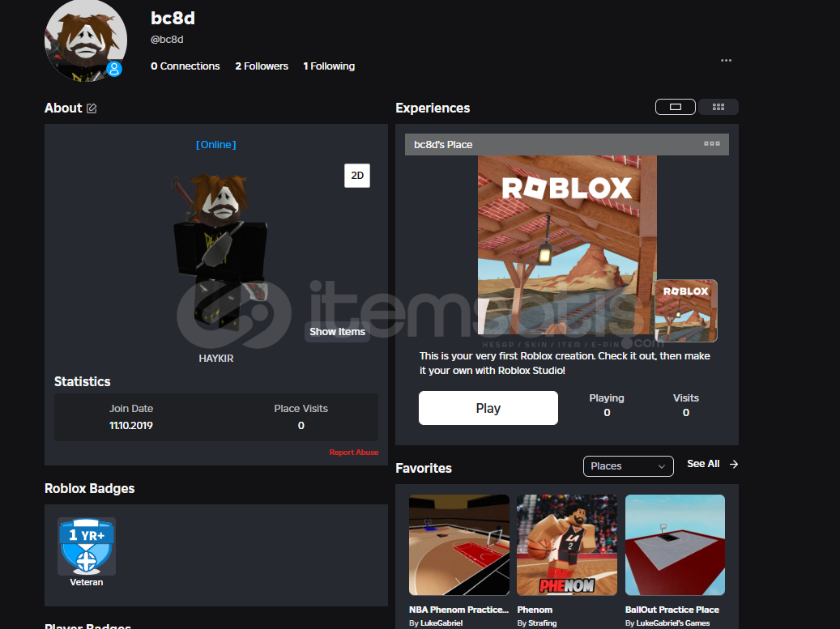840x629 pixels.
Task: Click the large bc8d's Place image
Action: [567, 245]
